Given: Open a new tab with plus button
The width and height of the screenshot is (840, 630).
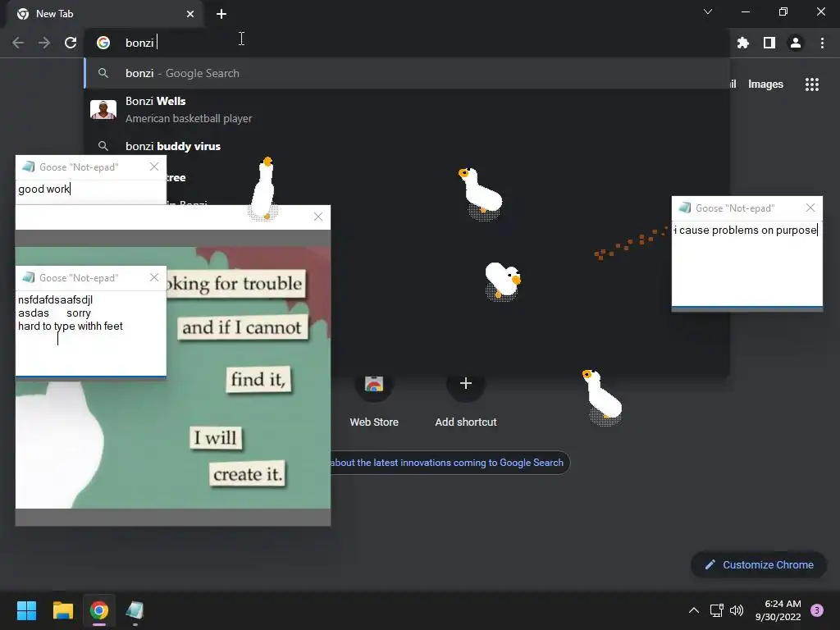Looking at the screenshot, I should pos(221,14).
